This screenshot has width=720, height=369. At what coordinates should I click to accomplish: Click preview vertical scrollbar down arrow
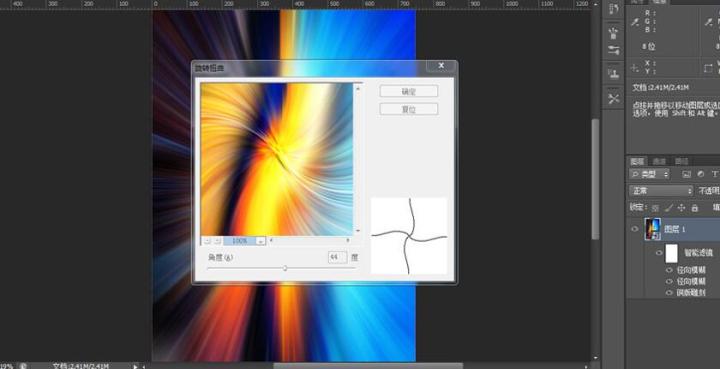(x=358, y=231)
